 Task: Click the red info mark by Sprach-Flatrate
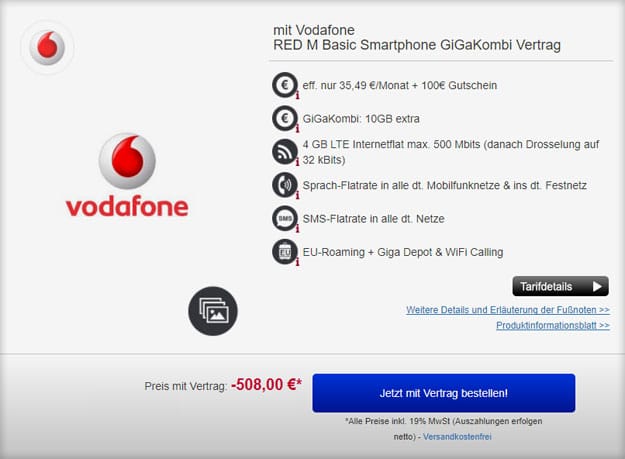297,195
